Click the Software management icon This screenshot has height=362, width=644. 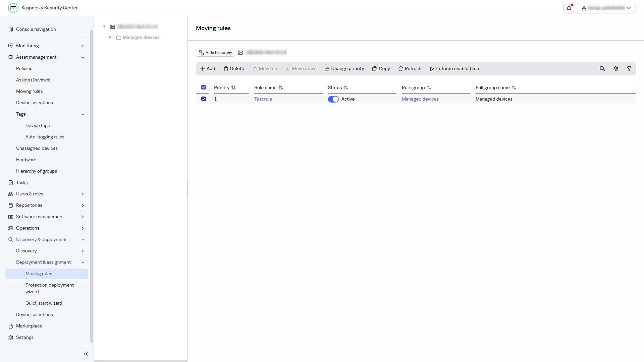pos(11,217)
